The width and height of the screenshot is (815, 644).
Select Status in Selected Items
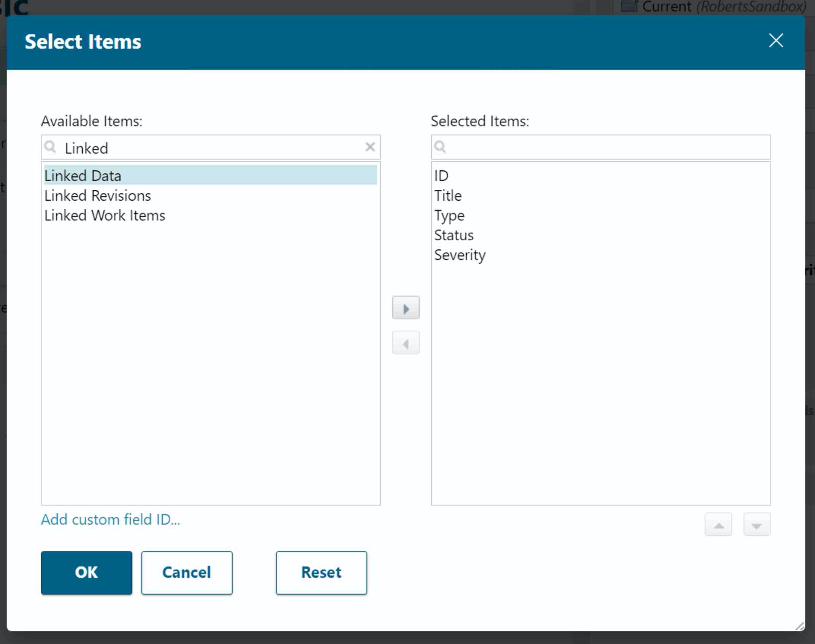pos(454,235)
